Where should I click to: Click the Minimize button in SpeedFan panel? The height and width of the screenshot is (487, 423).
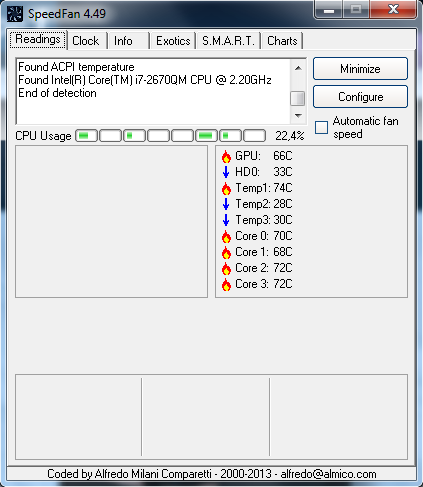(x=360, y=69)
